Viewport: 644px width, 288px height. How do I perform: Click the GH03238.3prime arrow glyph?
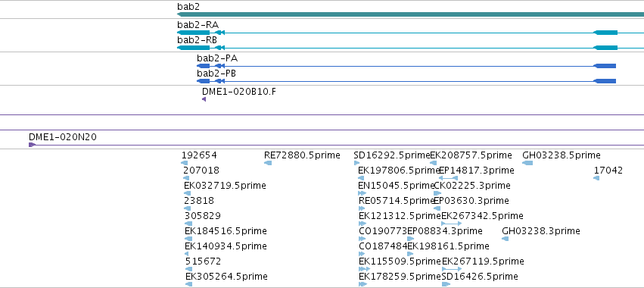coord(506,239)
